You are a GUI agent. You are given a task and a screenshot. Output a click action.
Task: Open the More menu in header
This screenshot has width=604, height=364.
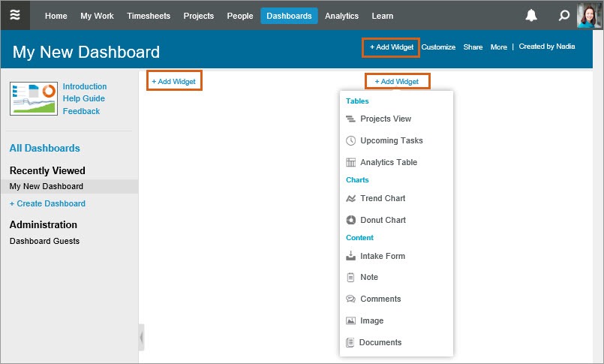498,47
